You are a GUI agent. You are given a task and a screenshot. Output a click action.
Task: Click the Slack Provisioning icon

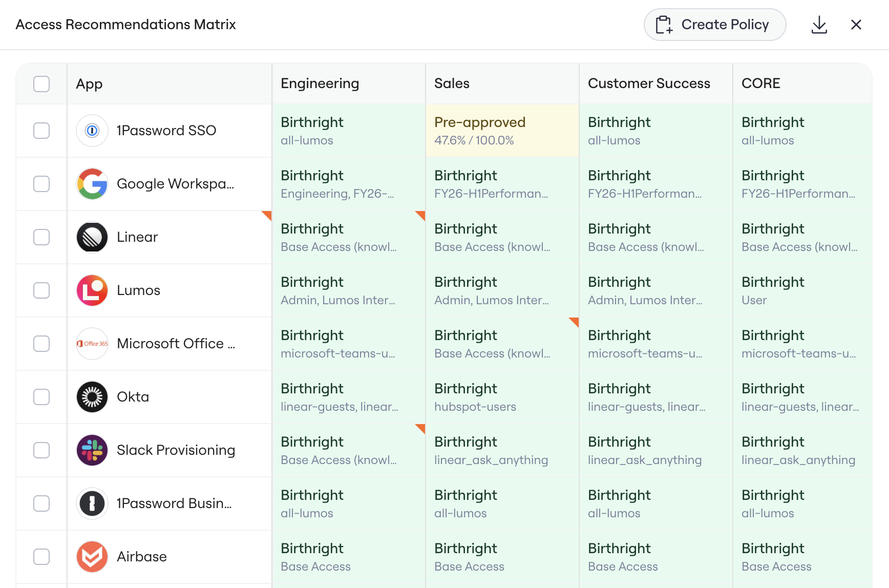point(92,450)
